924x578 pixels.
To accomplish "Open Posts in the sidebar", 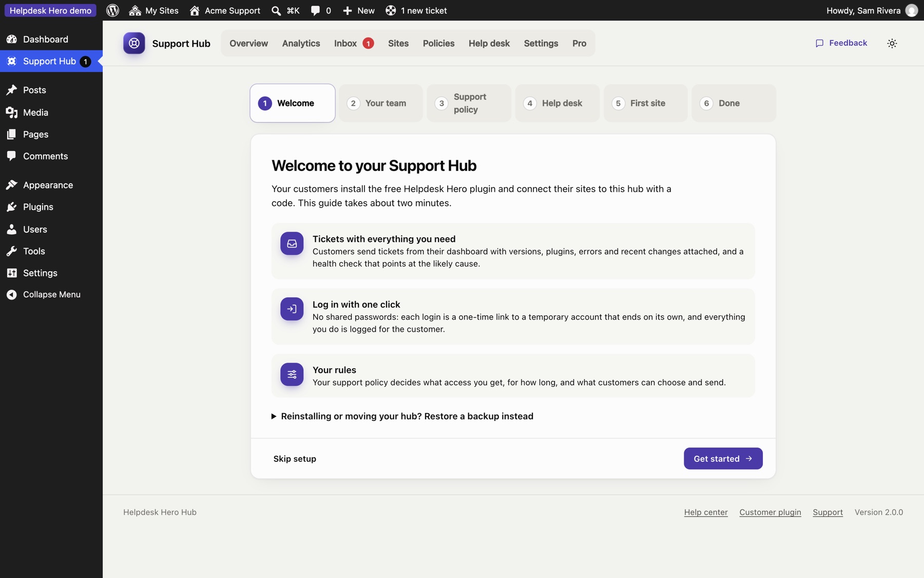I will [51, 90].
